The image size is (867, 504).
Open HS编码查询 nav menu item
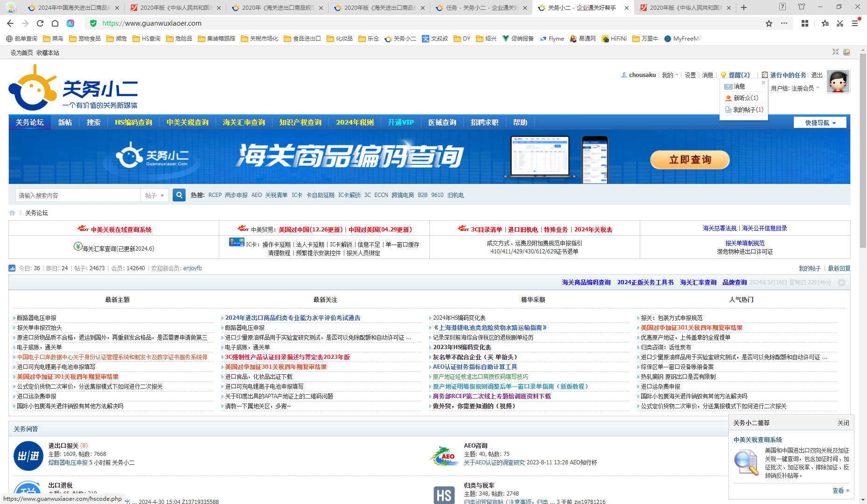[133, 122]
